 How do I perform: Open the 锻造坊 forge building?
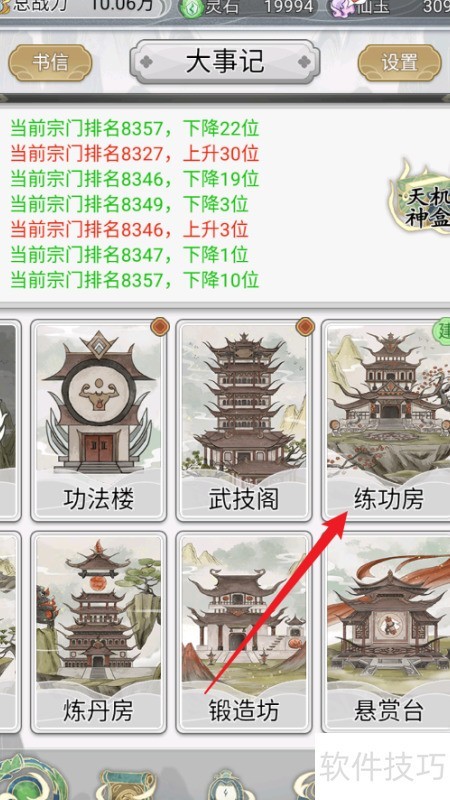pyautogui.click(x=244, y=633)
